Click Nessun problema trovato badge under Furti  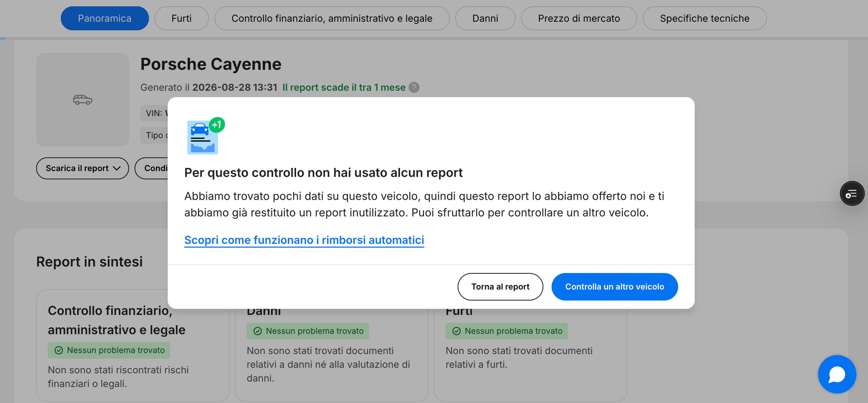tap(506, 331)
